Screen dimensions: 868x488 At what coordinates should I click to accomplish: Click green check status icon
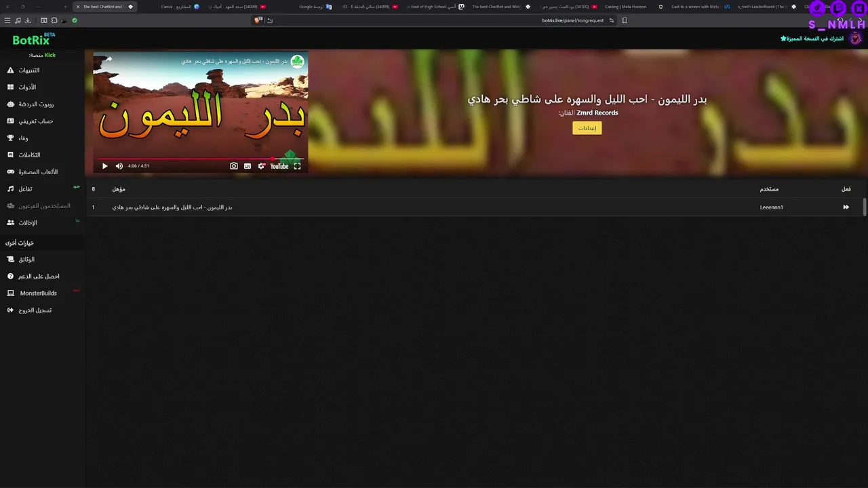click(x=75, y=20)
